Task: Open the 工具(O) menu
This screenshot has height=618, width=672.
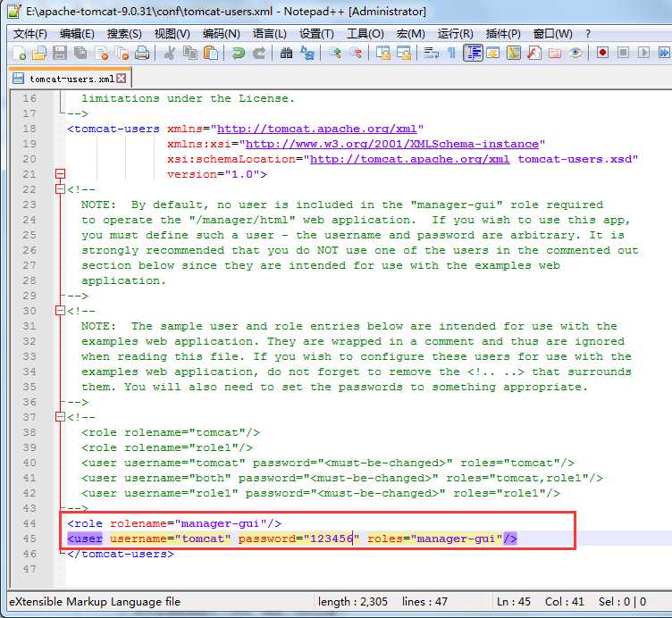Action: point(365,34)
